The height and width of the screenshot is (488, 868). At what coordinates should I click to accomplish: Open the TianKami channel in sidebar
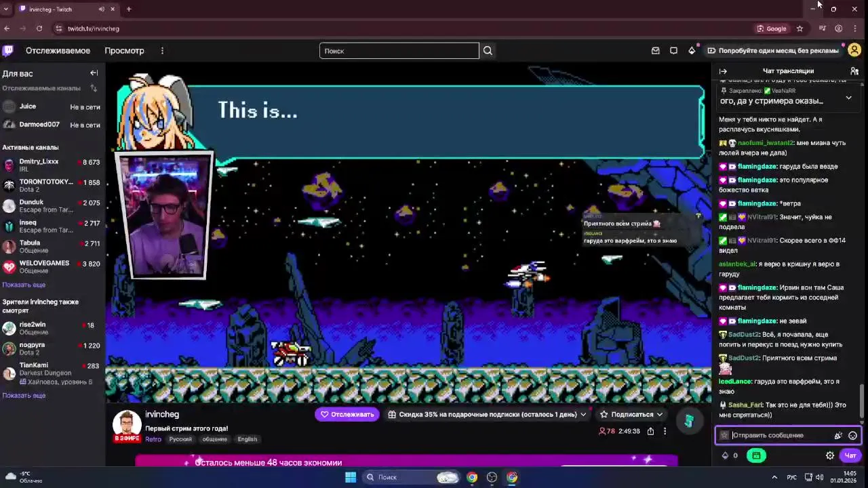coord(52,373)
